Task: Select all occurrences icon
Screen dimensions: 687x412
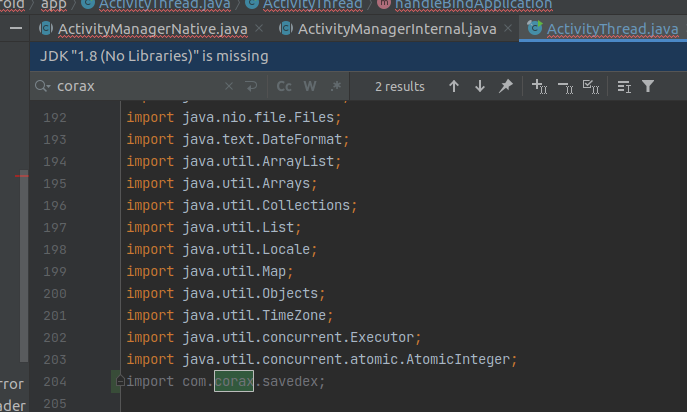Action: pos(590,87)
